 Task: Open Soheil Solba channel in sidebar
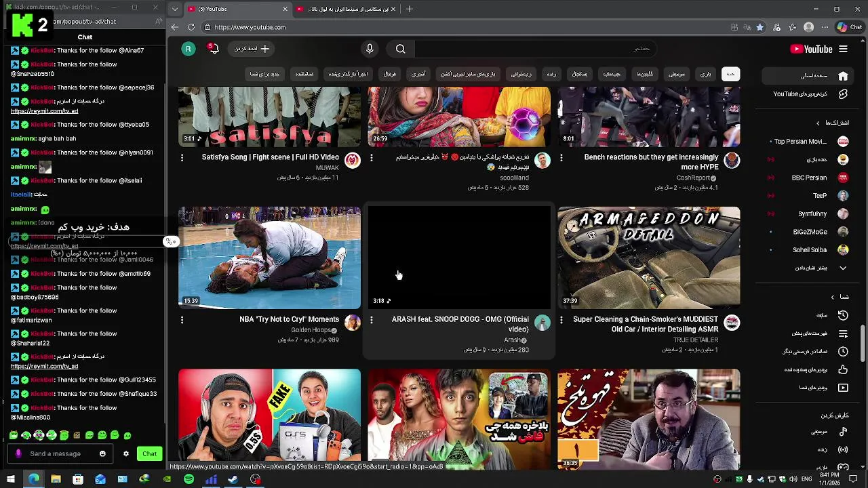[x=807, y=249]
